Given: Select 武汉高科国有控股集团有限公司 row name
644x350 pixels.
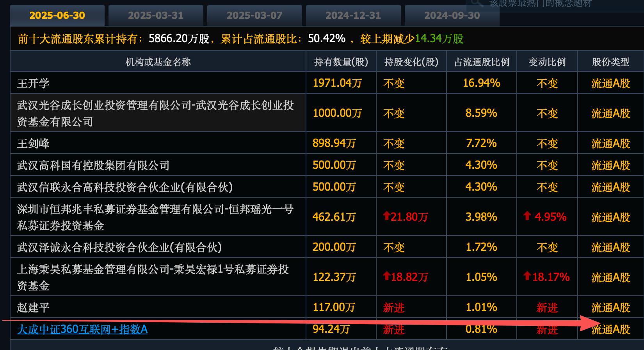Looking at the screenshot, I should pyautogui.click(x=93, y=165).
